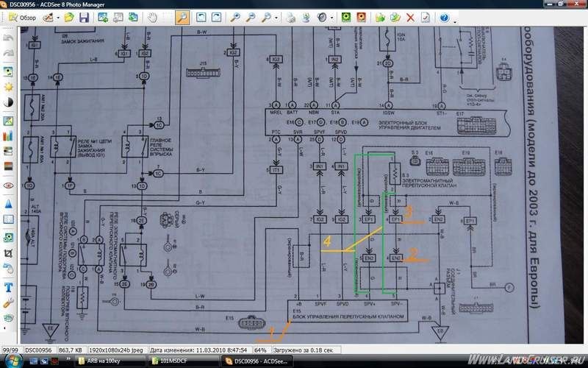Click the stacked layers sidebar icon

(x=8, y=151)
